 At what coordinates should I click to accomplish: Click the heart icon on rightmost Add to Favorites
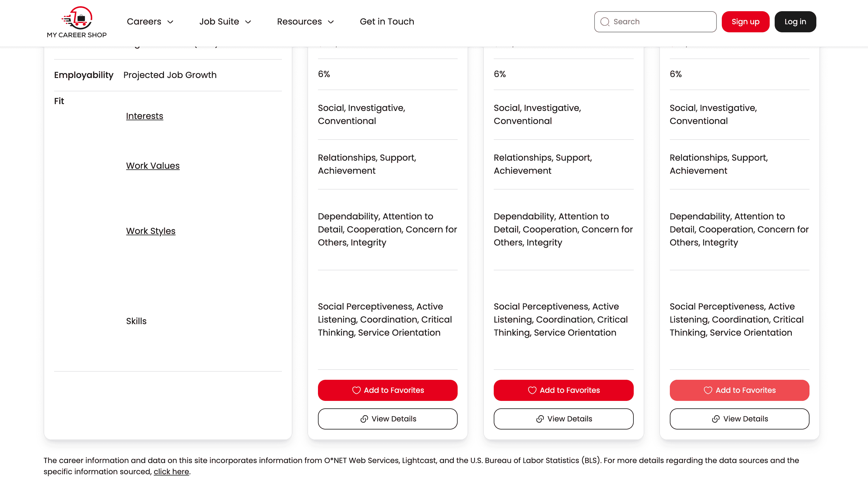coord(709,390)
